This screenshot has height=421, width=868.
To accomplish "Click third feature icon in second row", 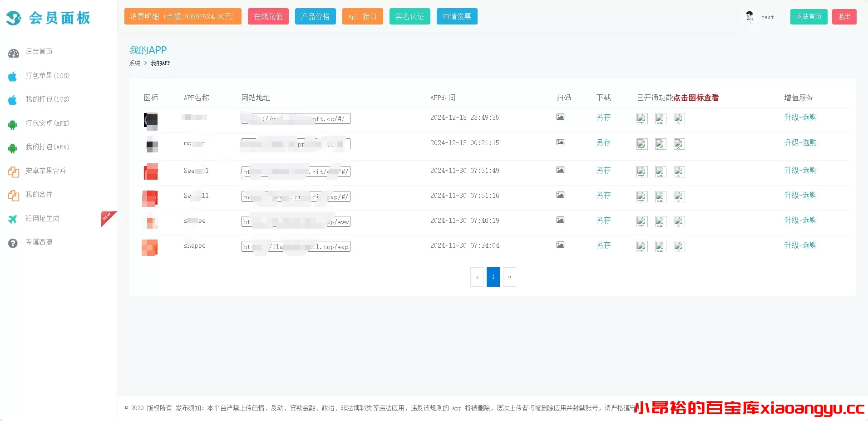I will pyautogui.click(x=679, y=144).
